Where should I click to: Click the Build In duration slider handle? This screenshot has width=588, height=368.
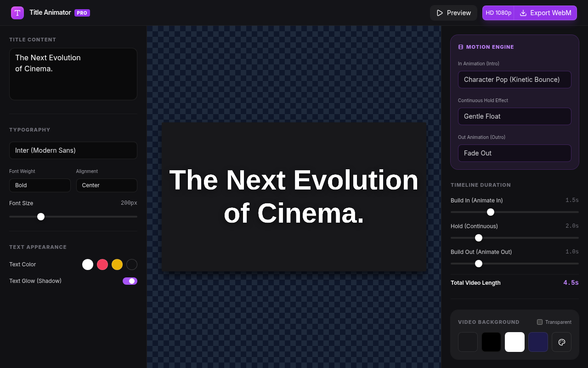click(490, 212)
